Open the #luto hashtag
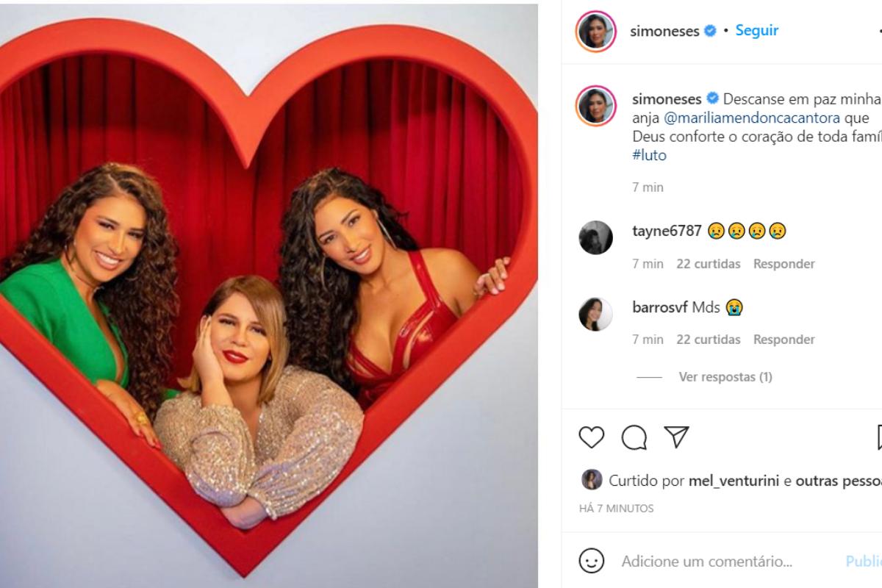This screenshot has width=882, height=588. [649, 155]
